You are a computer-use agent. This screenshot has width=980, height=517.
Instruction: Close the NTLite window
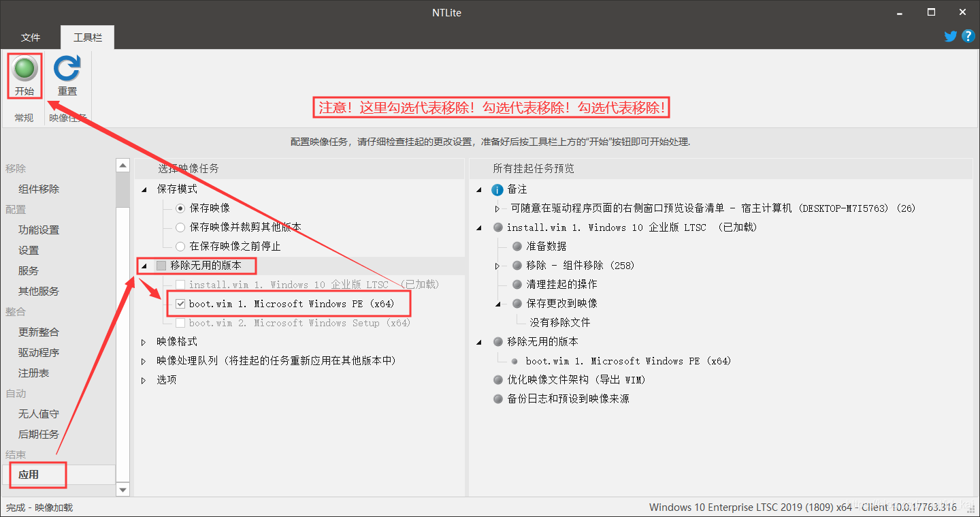[963, 12]
